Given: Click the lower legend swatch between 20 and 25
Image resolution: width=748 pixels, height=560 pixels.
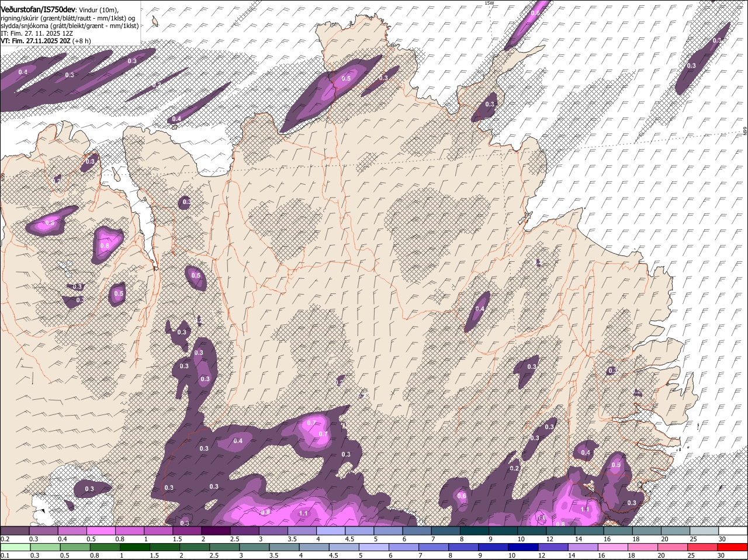Looking at the screenshot, I should click(x=673, y=548).
